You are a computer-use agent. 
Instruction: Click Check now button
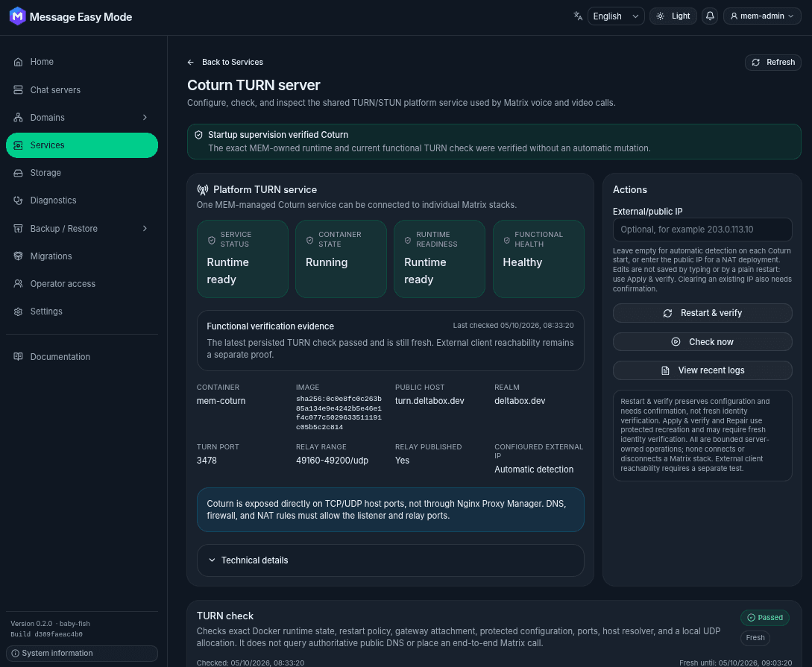click(702, 342)
